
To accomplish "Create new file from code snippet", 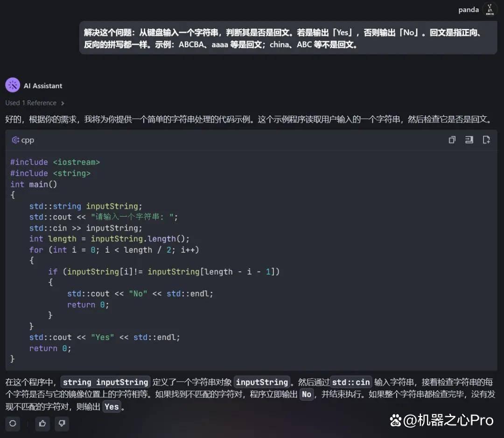I will point(486,140).
